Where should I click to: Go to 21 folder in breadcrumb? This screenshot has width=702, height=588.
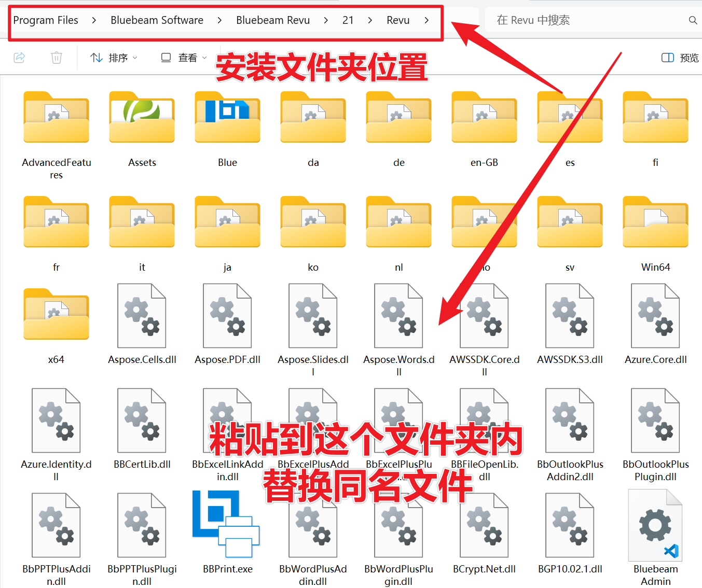(x=348, y=20)
